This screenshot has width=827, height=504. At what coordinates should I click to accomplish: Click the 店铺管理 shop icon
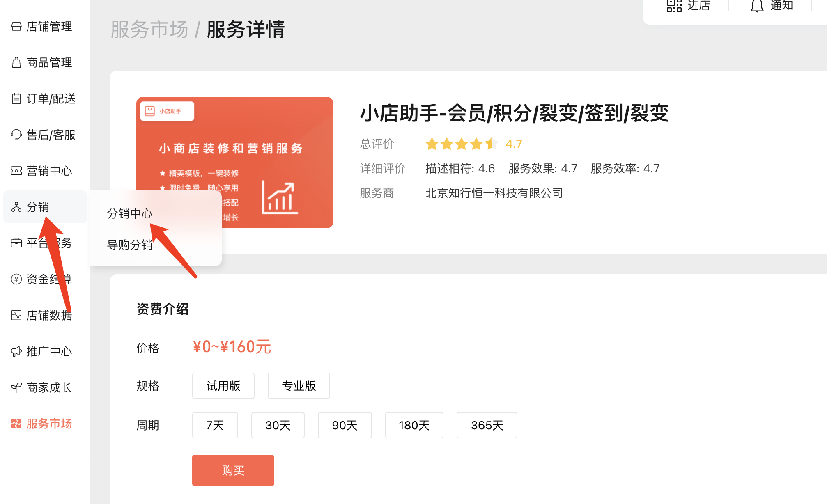click(x=16, y=27)
